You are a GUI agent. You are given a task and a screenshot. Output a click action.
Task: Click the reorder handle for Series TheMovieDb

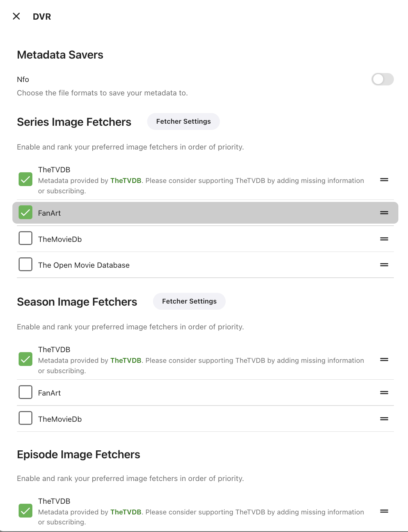pos(384,239)
